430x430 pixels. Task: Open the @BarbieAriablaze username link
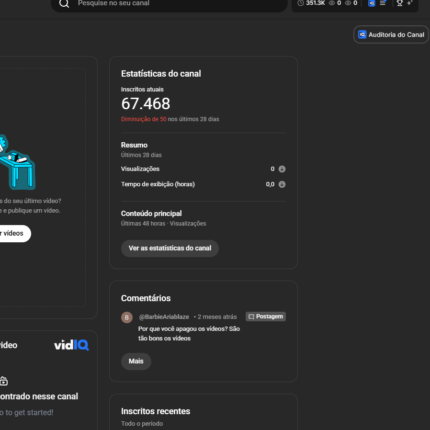pos(164,317)
